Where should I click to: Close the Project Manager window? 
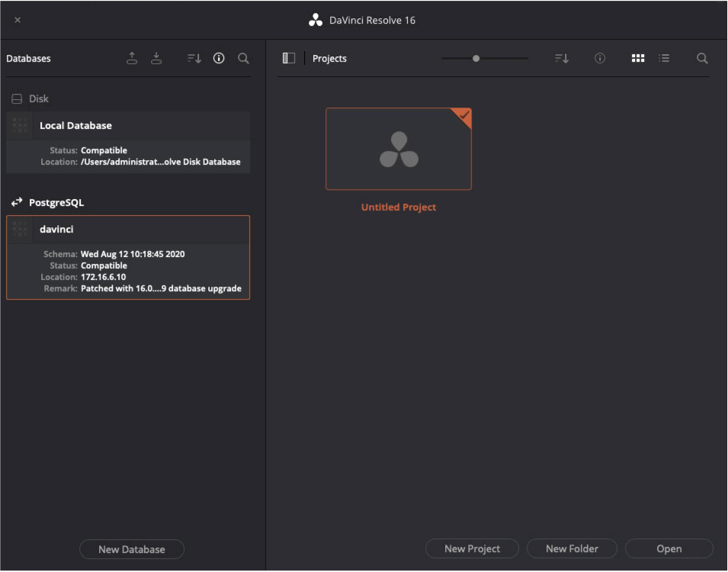tap(18, 20)
